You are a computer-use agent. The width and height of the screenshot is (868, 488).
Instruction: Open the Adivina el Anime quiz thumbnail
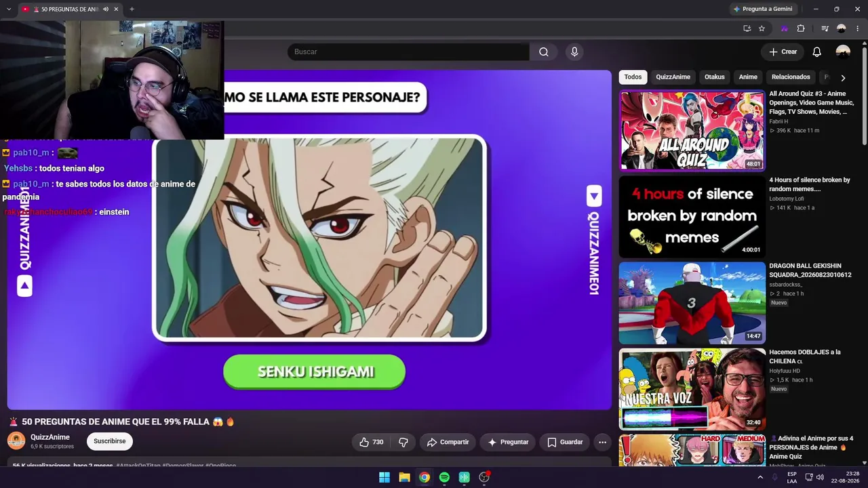point(692,450)
